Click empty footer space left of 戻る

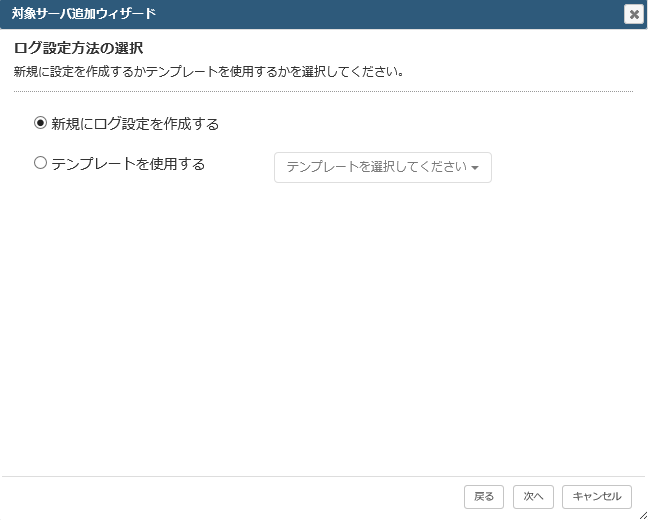point(231,496)
